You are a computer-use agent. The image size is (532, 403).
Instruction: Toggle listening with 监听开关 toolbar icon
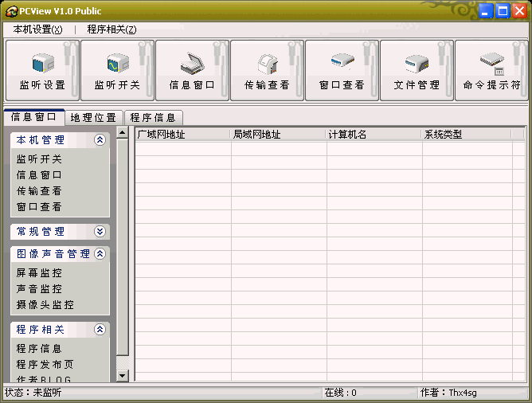(116, 70)
